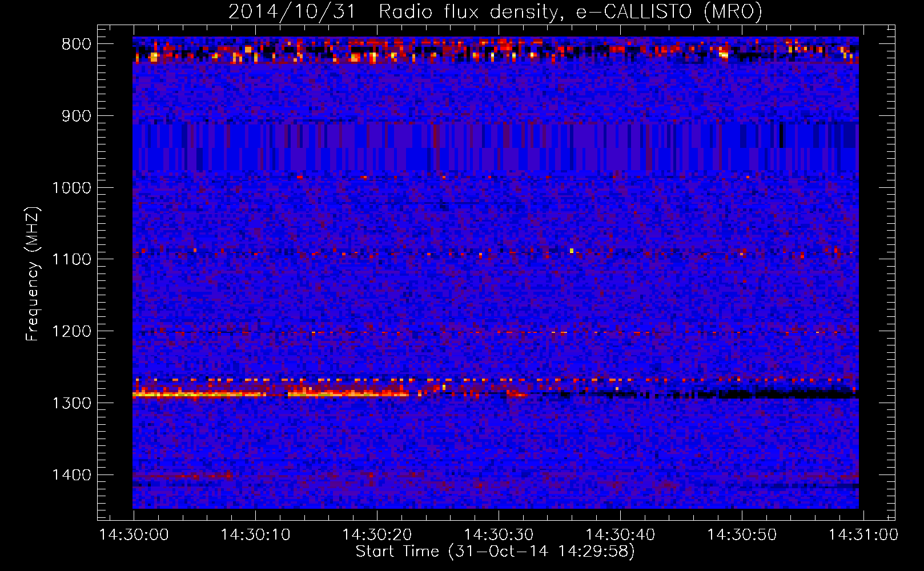The width and height of the screenshot is (924, 571).
Task: Click the 'Frequency (MHZ)' axis label
Action: [33, 274]
